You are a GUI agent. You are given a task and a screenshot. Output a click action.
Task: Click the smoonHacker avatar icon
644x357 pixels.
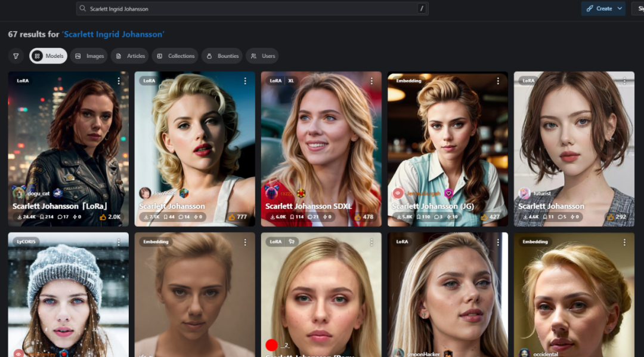(x=398, y=353)
